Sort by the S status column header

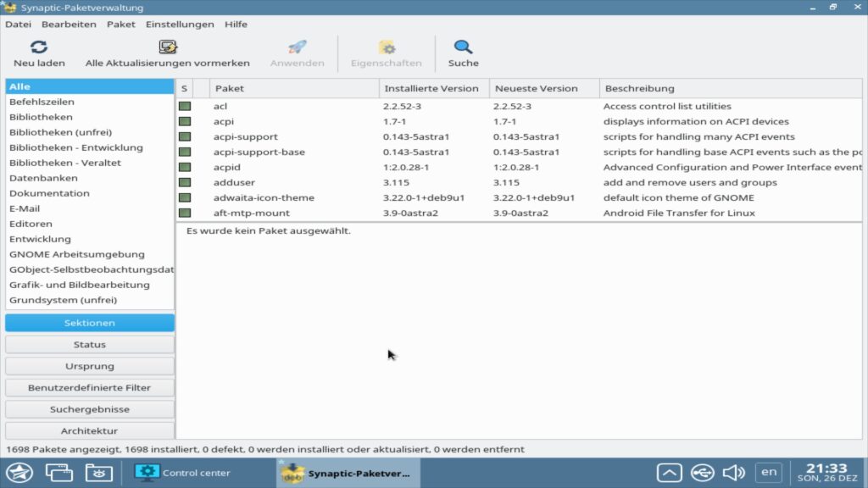[184, 88]
